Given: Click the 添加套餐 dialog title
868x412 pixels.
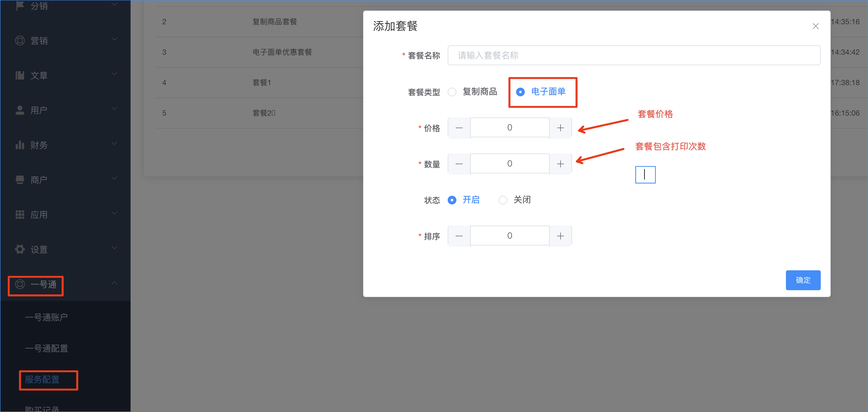Looking at the screenshot, I should [395, 26].
